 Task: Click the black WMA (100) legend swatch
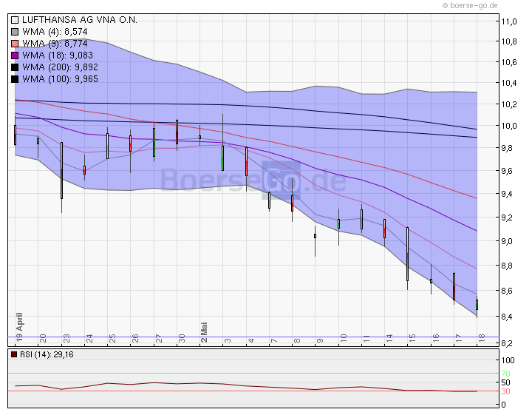click(x=15, y=79)
